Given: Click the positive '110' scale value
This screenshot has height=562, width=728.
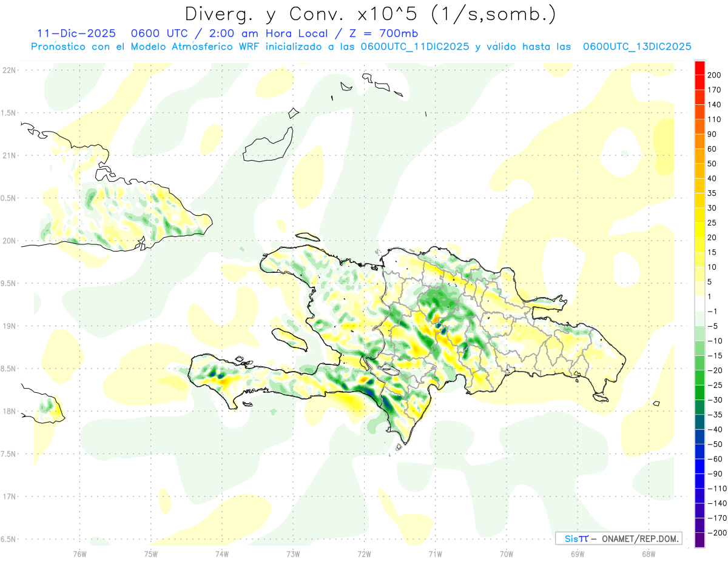Looking at the screenshot, I should [714, 119].
